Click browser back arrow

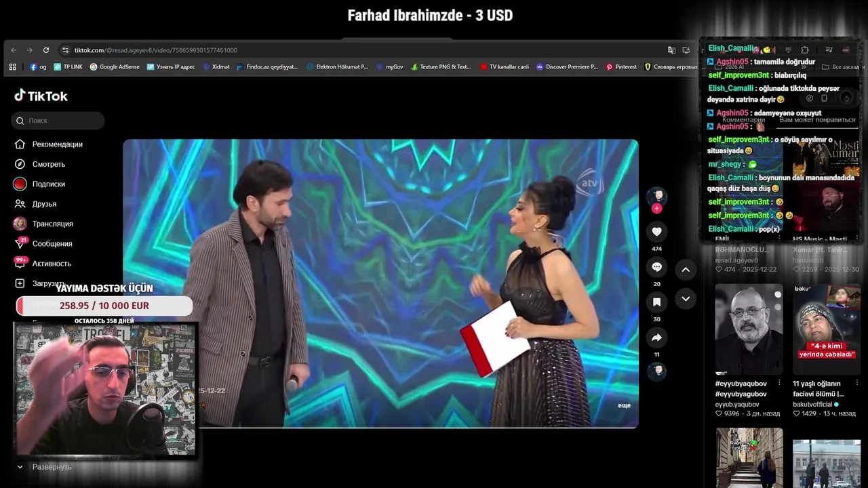point(14,50)
